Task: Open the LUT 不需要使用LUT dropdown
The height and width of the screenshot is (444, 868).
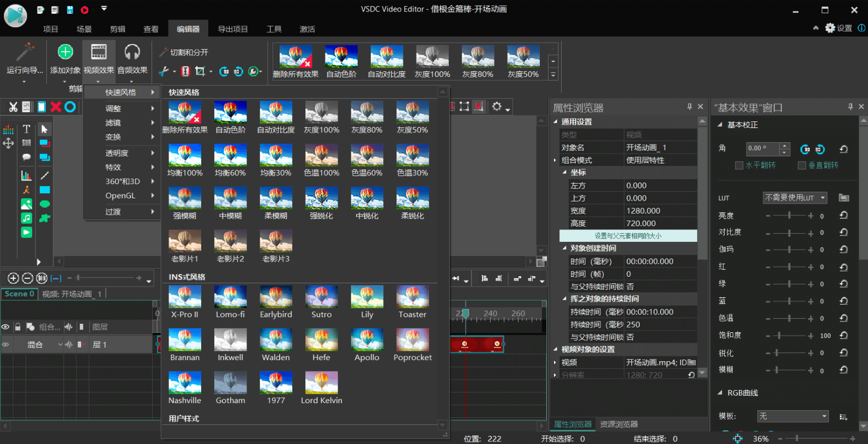Action: coord(794,198)
